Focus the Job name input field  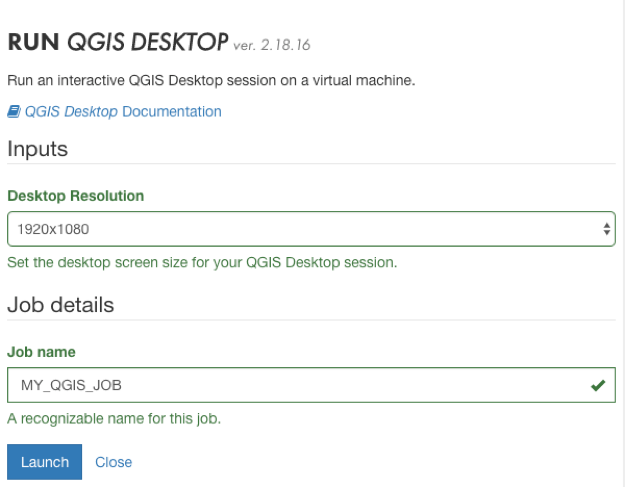point(300,385)
